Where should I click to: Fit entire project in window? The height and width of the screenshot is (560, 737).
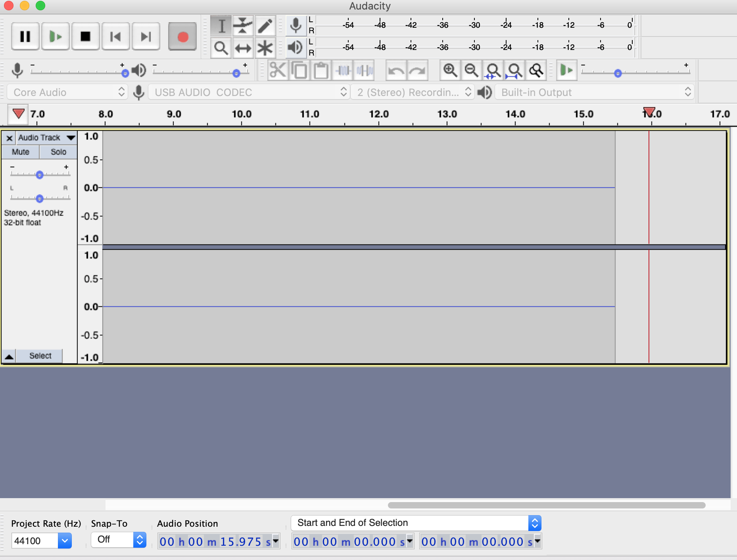514,71
